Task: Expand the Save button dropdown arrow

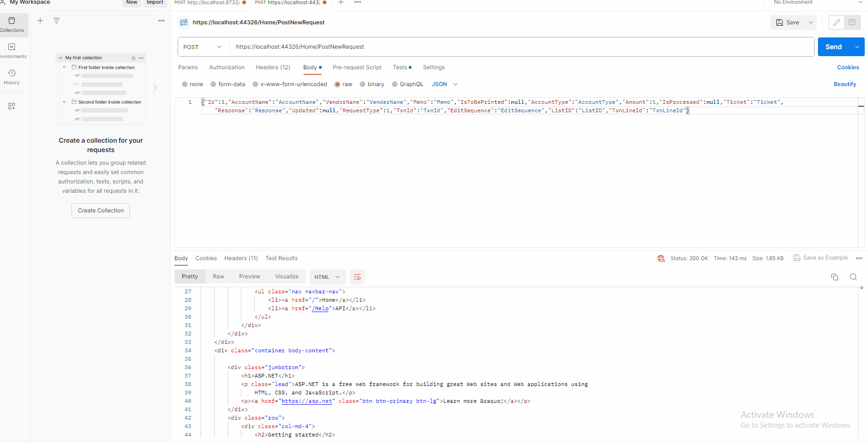Action: pos(811,22)
